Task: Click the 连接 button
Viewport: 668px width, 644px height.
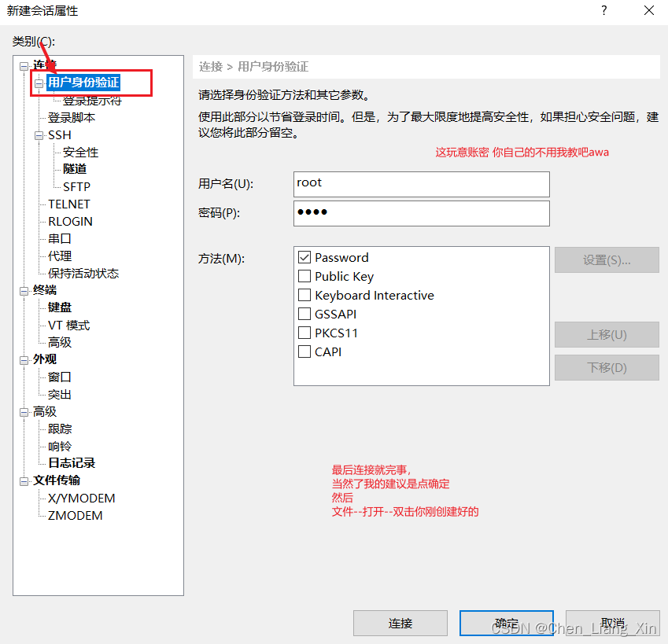Action: 400,624
